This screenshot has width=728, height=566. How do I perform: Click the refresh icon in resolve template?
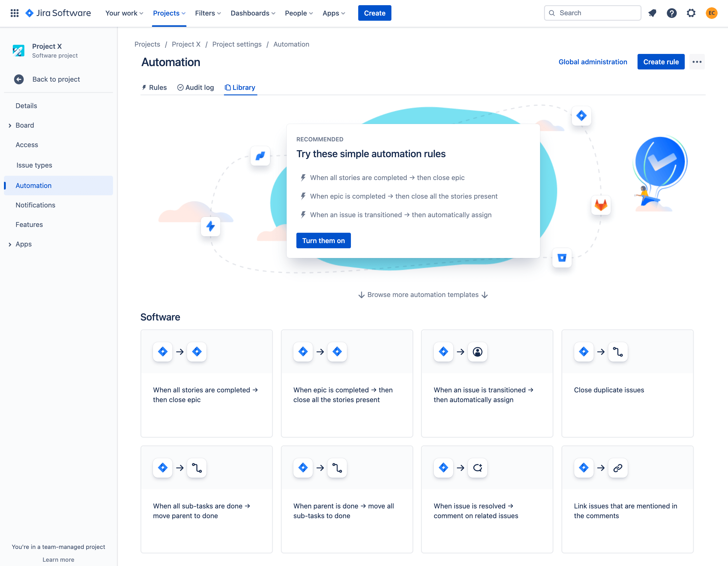coord(477,468)
